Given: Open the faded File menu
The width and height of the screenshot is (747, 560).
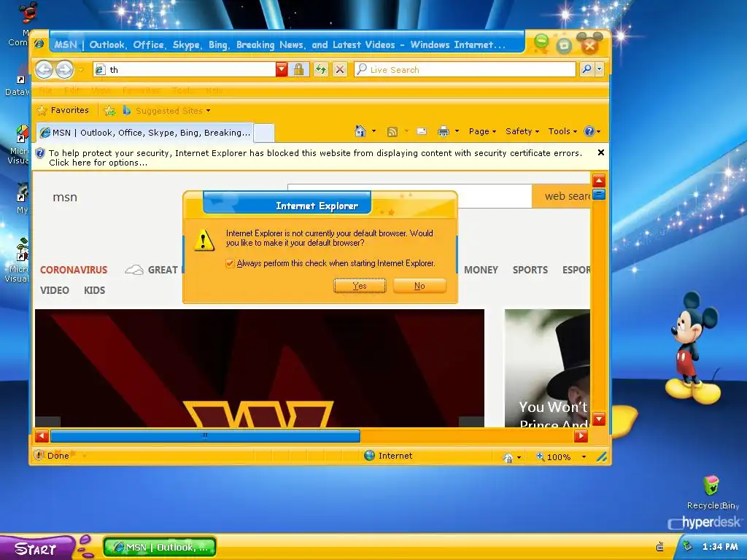Looking at the screenshot, I should [x=45, y=90].
